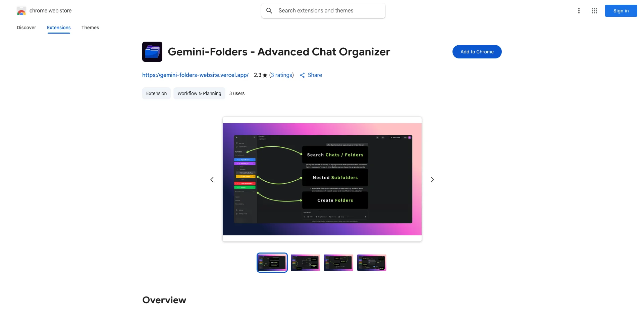
Task: Expand the next screenshot with right arrow
Action: tap(432, 180)
